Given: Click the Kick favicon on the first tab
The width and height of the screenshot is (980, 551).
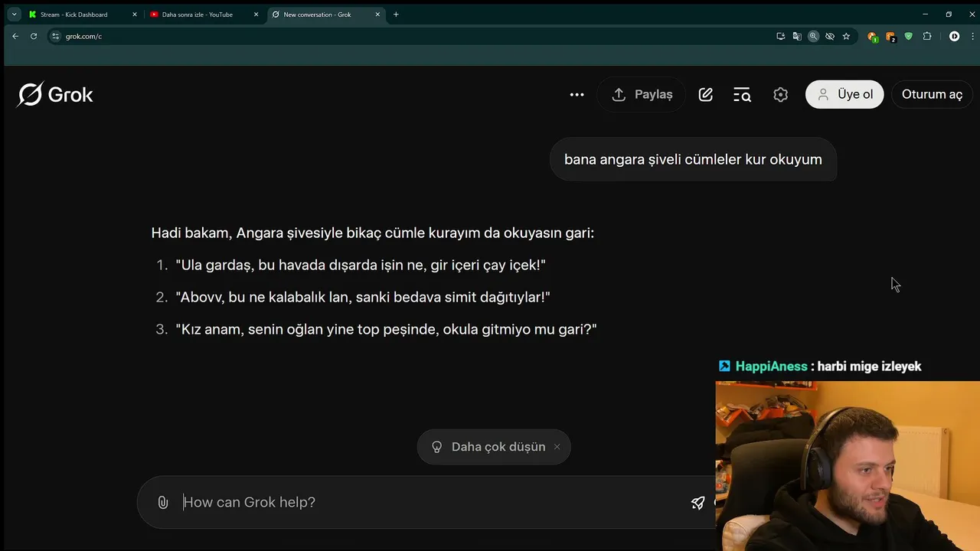Looking at the screenshot, I should coord(32,15).
